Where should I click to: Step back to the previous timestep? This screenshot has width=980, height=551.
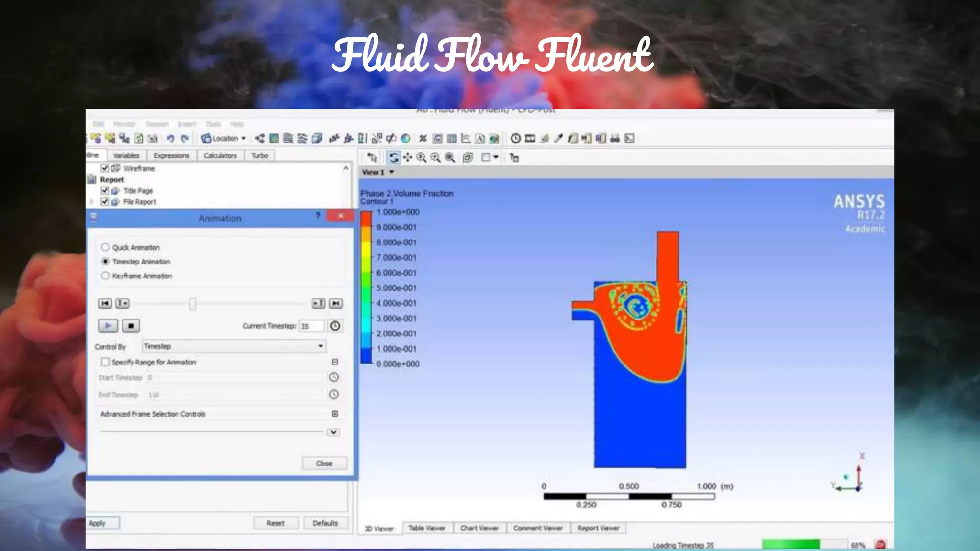122,303
